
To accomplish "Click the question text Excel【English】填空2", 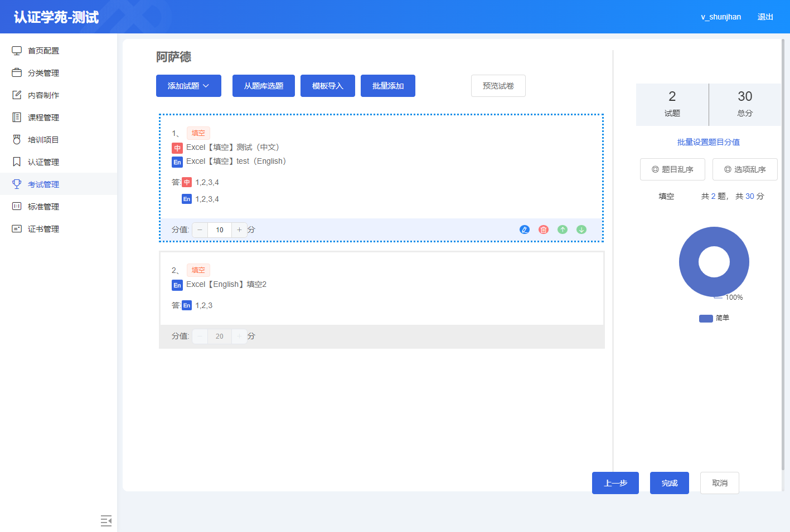I will (226, 284).
